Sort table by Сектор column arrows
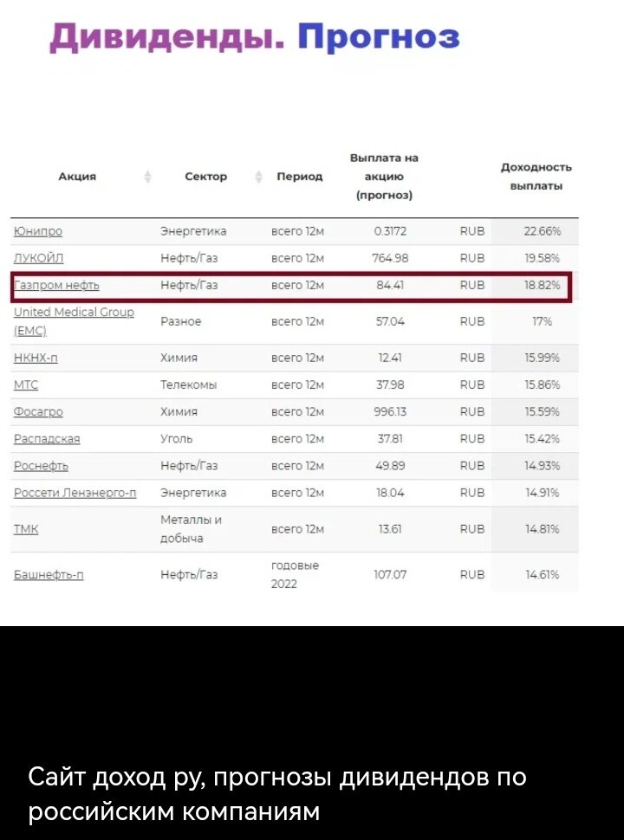Image resolution: width=624 pixels, height=840 pixels. pos(259,177)
